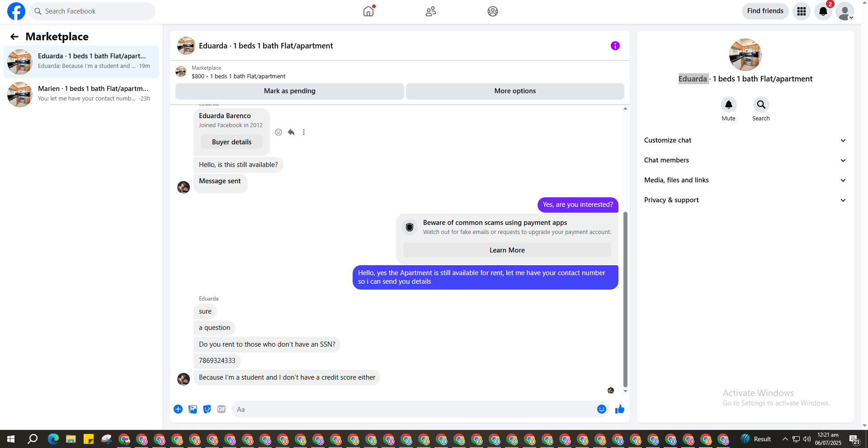This screenshot has width=868, height=448.
Task: Open the Friends icon in top navigation
Action: click(x=431, y=11)
